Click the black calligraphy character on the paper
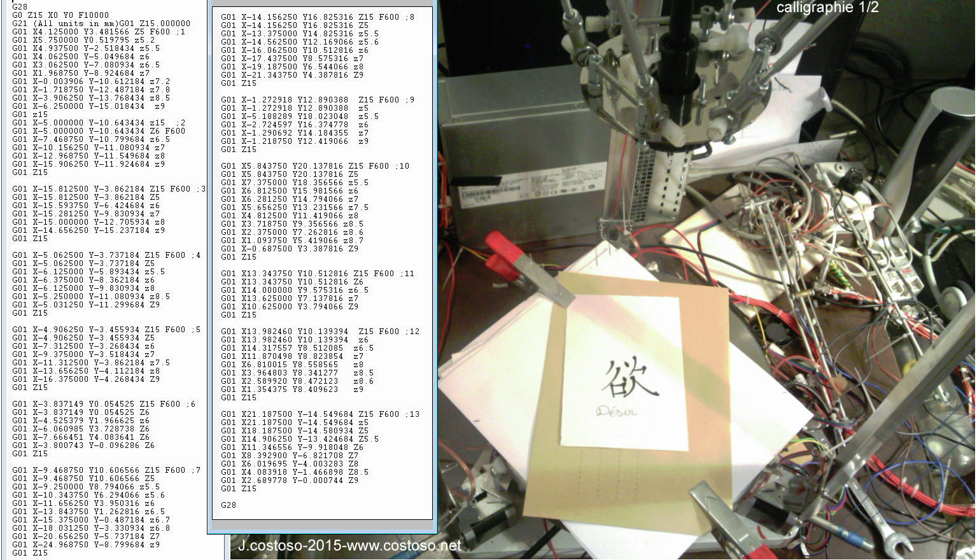Image resolution: width=977 pixels, height=560 pixels. tap(628, 379)
